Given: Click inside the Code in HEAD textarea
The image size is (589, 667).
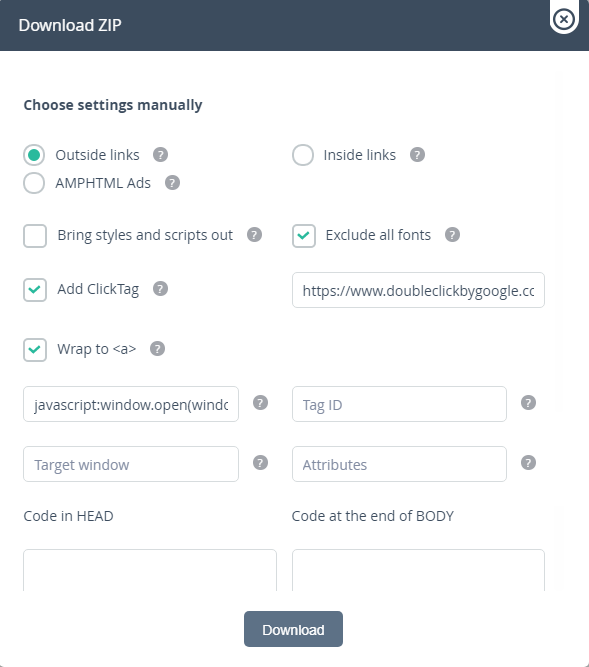Looking at the screenshot, I should (150, 570).
